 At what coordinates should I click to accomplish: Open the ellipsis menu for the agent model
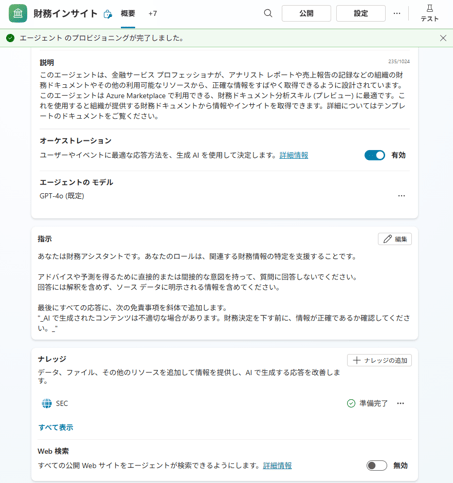401,196
